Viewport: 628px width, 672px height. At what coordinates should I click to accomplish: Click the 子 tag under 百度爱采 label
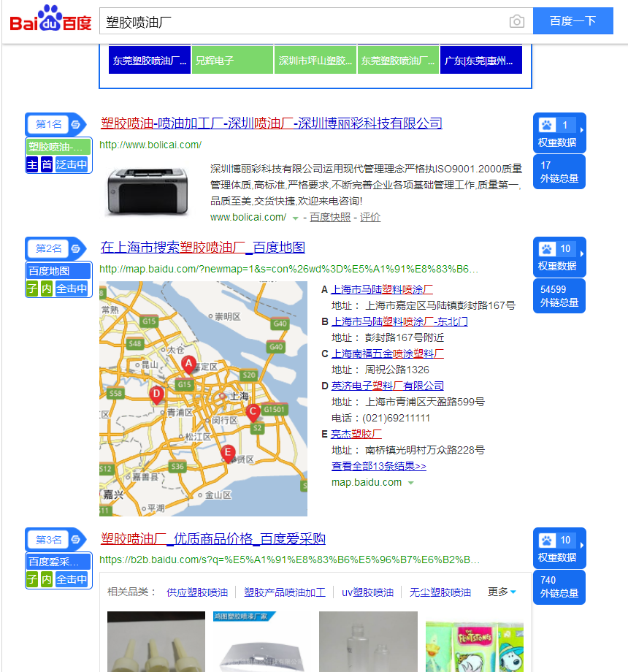coord(32,579)
